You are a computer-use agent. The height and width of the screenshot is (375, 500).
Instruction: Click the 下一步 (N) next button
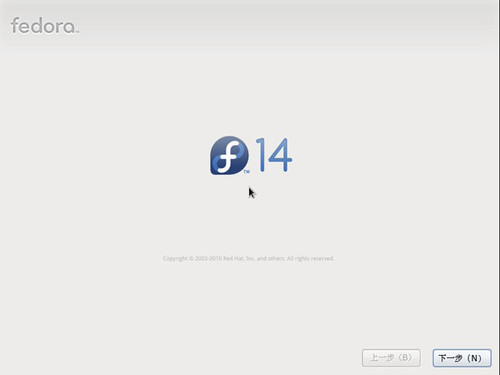(x=462, y=358)
